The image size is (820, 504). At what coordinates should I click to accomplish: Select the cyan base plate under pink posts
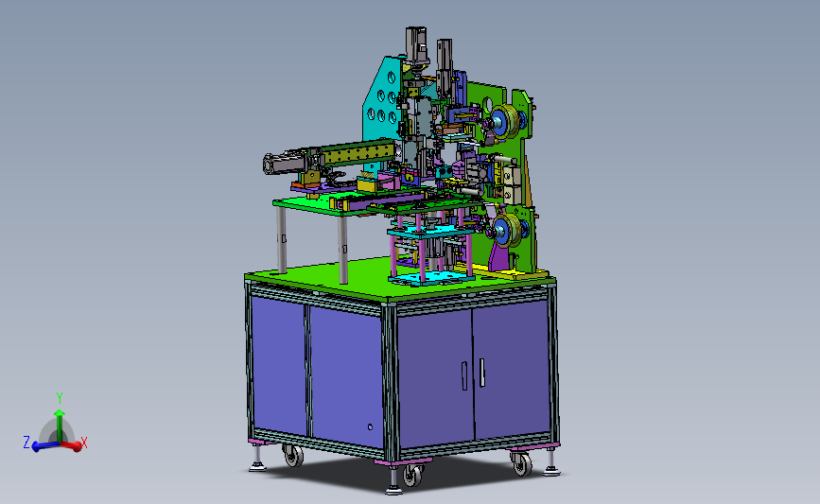432,278
